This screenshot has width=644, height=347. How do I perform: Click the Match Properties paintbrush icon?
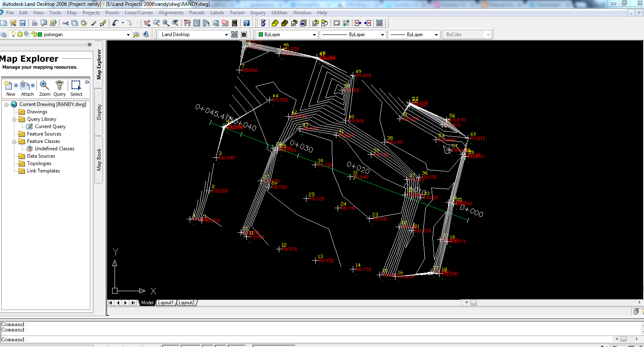[94, 23]
